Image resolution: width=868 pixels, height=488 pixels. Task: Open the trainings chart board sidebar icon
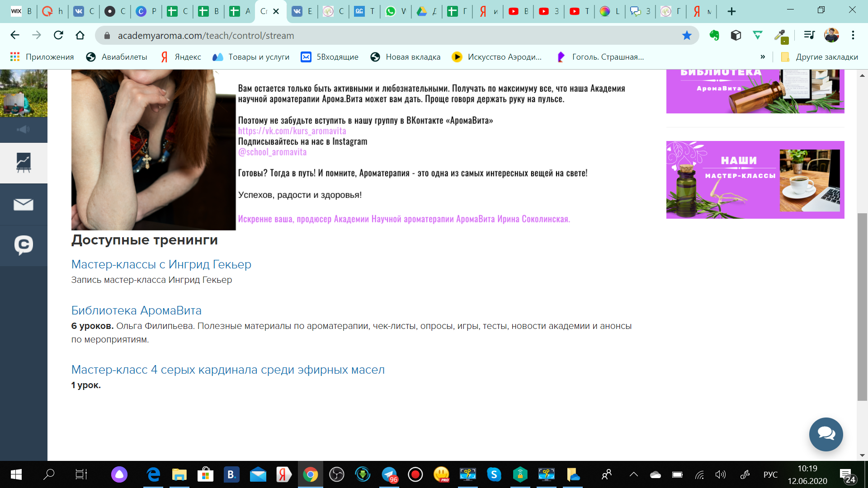tap(24, 163)
